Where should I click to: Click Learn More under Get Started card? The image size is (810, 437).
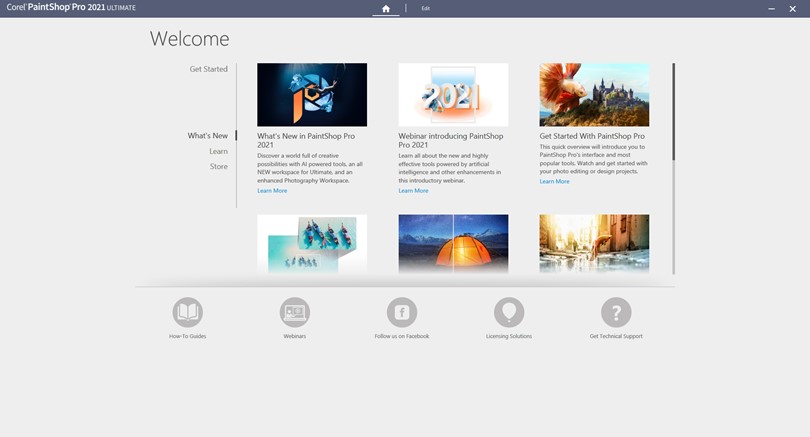coord(554,181)
